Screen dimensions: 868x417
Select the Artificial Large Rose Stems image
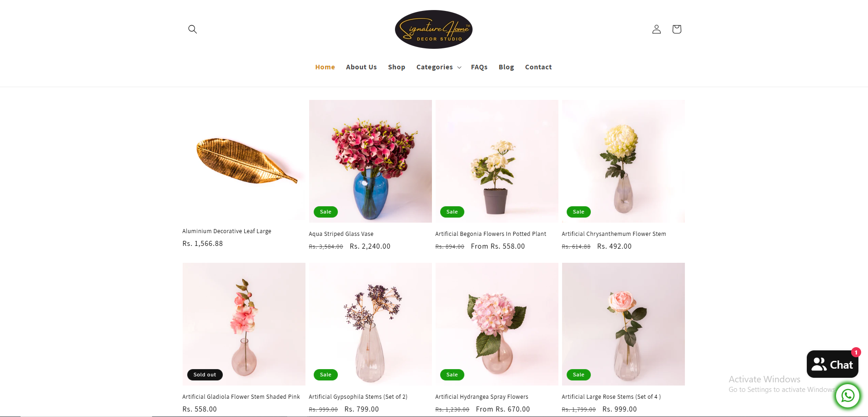tap(623, 324)
